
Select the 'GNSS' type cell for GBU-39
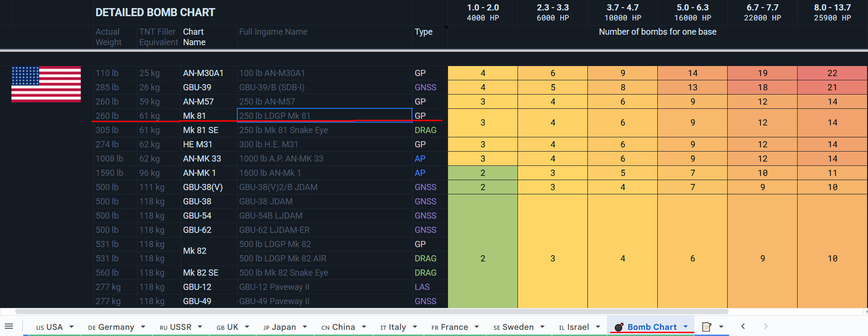click(x=429, y=87)
